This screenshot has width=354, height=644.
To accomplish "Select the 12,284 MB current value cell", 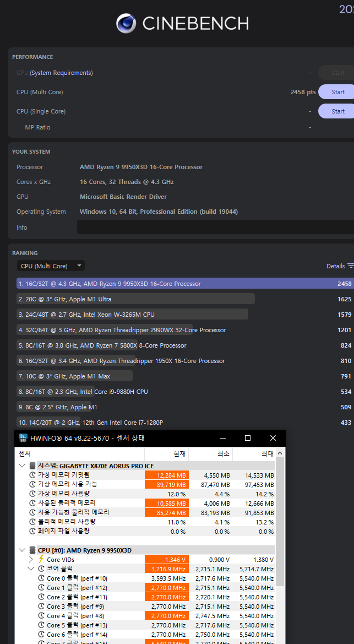I will click(167, 475).
